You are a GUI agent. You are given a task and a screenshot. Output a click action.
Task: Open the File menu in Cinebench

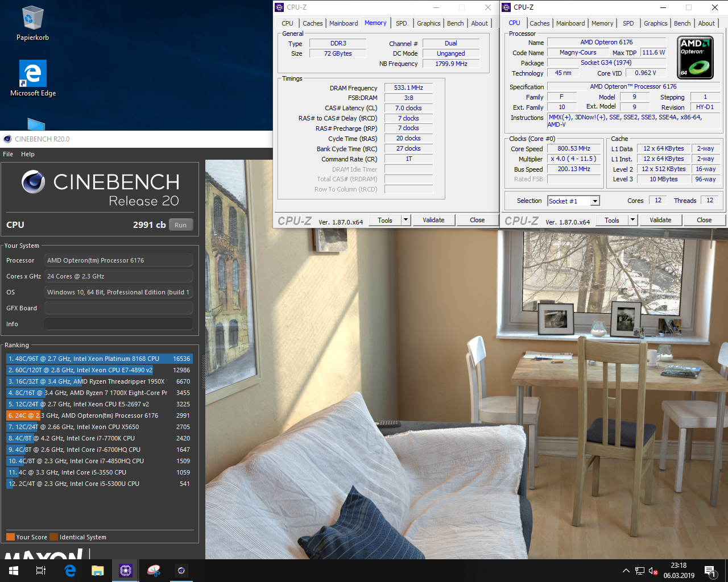[8, 154]
